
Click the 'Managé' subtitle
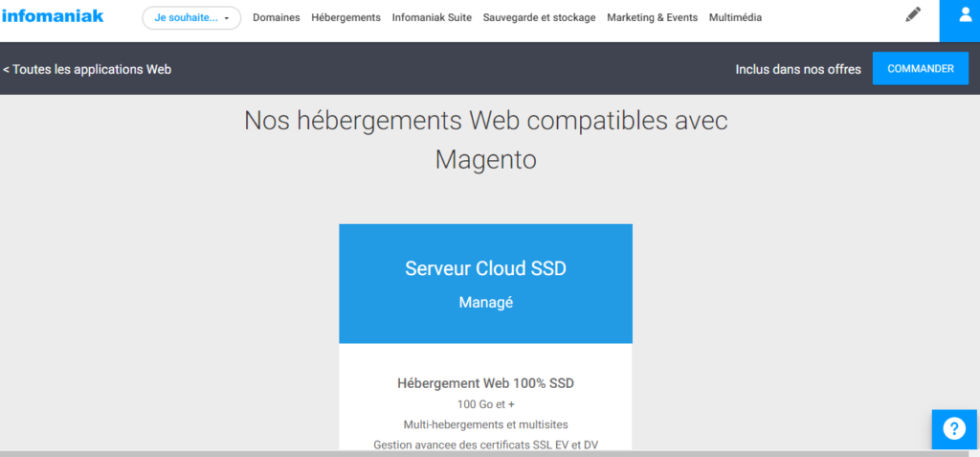click(x=485, y=303)
